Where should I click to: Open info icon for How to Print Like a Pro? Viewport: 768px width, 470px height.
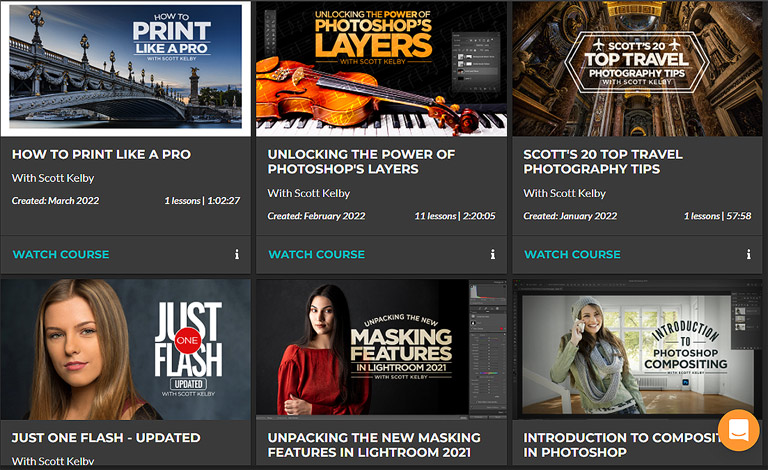coord(237,254)
